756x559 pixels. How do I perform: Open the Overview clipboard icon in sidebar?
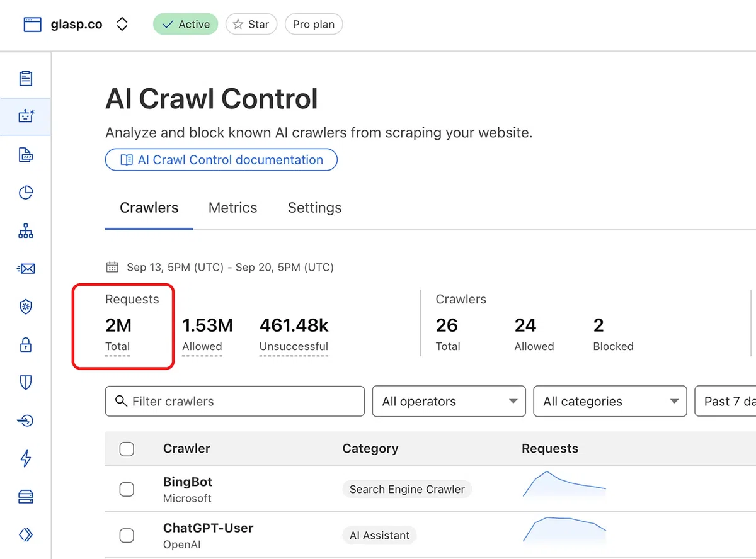(x=26, y=79)
